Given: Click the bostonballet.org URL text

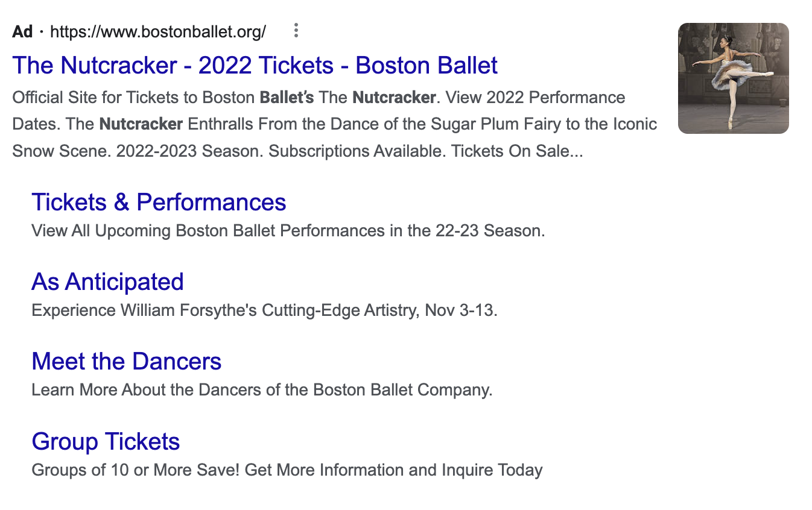Looking at the screenshot, I should coord(157,31).
